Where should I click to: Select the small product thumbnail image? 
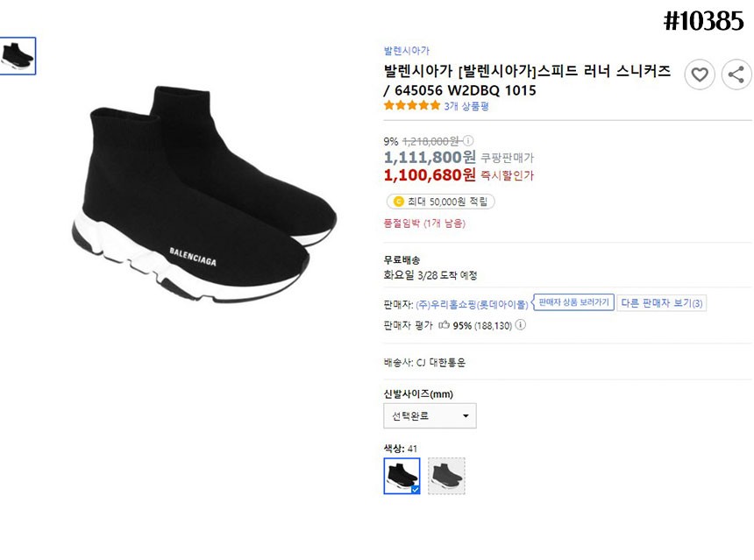pos(18,55)
